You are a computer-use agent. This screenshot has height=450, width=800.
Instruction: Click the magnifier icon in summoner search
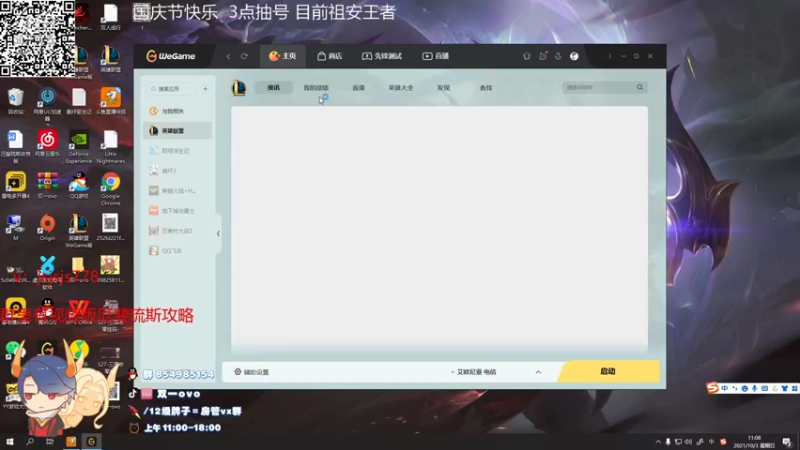640,87
